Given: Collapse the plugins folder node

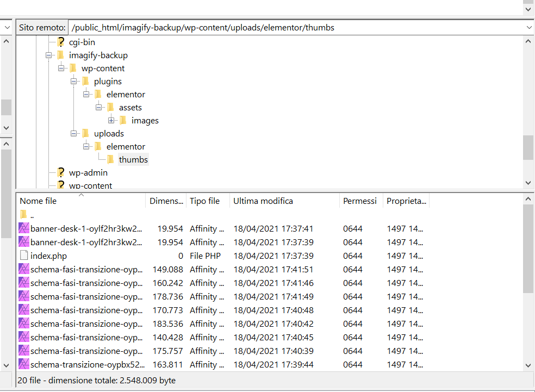Looking at the screenshot, I should point(74,81).
